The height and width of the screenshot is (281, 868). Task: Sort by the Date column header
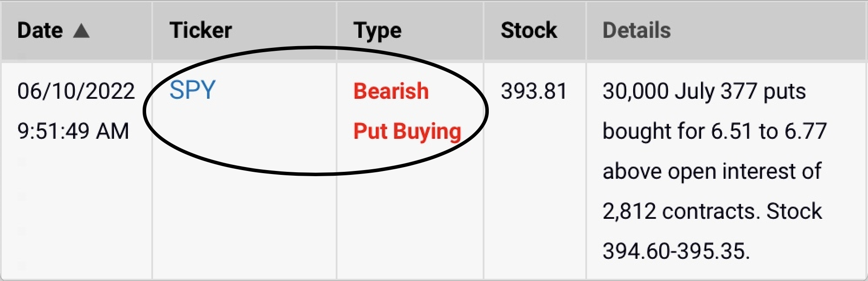coord(40,30)
